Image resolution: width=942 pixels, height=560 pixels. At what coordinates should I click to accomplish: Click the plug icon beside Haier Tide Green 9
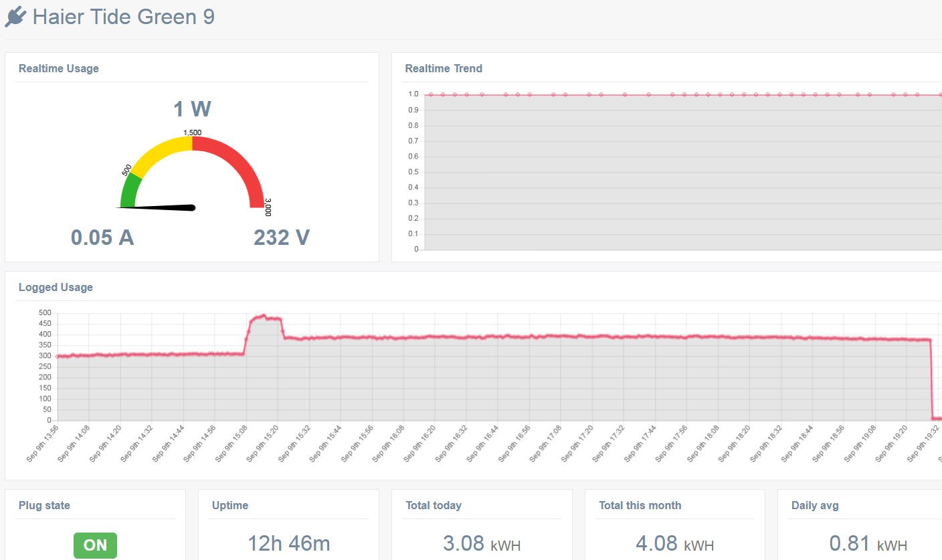(x=15, y=17)
